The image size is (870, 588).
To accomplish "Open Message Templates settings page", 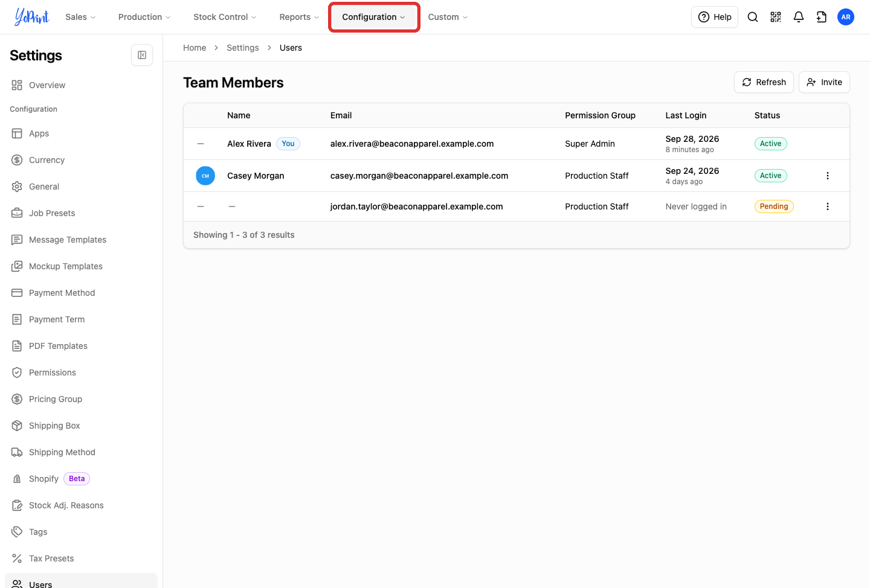I will point(81,240).
